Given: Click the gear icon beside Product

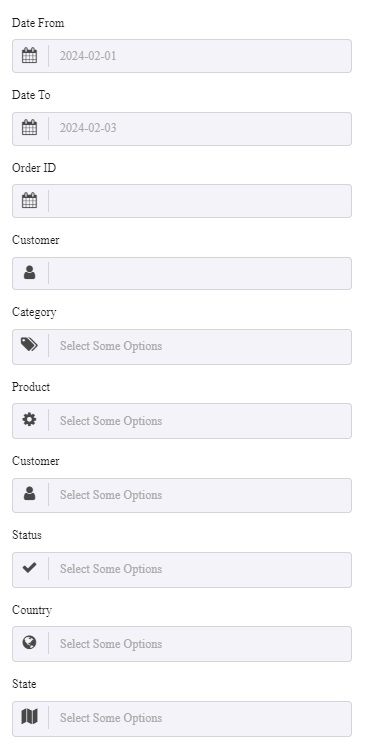Looking at the screenshot, I should pyautogui.click(x=29, y=420).
